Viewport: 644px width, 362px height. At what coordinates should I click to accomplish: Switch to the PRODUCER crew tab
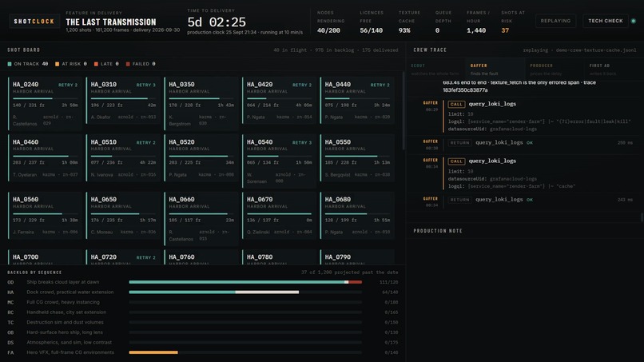(x=555, y=69)
